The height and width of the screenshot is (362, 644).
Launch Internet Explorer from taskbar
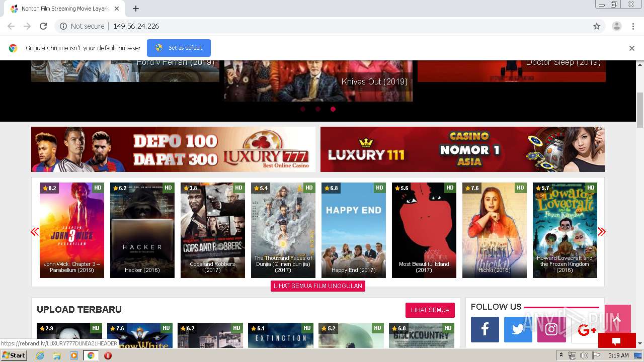coord(40,355)
